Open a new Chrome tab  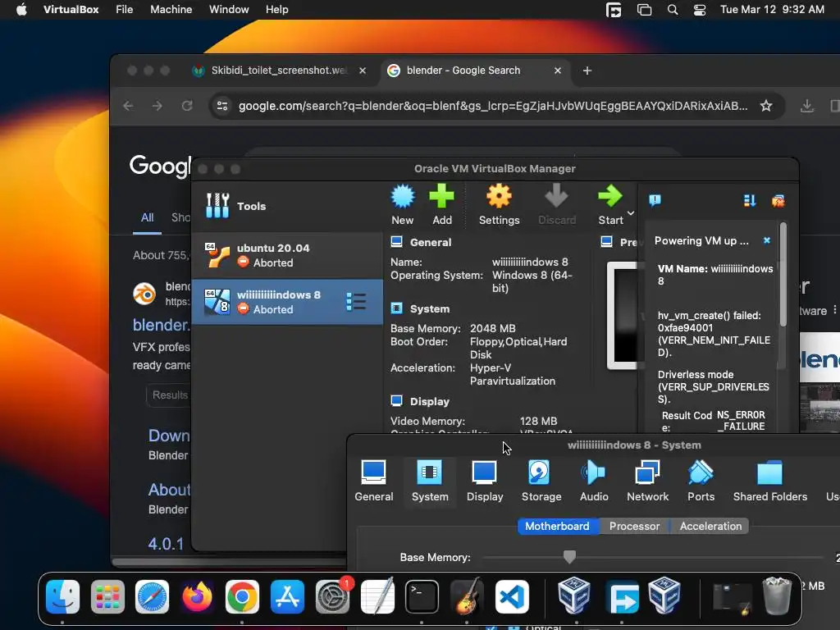[587, 71]
